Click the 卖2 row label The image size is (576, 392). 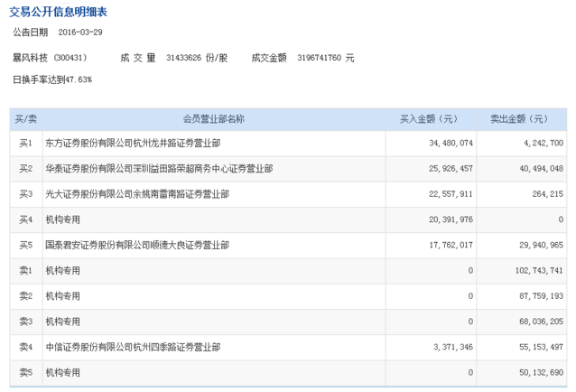click(x=25, y=296)
